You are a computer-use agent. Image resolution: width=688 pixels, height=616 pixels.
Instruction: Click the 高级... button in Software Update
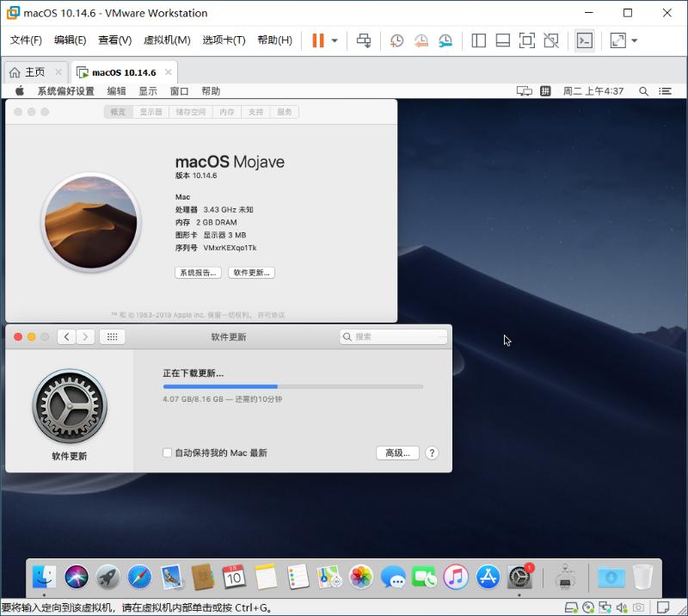coord(397,453)
